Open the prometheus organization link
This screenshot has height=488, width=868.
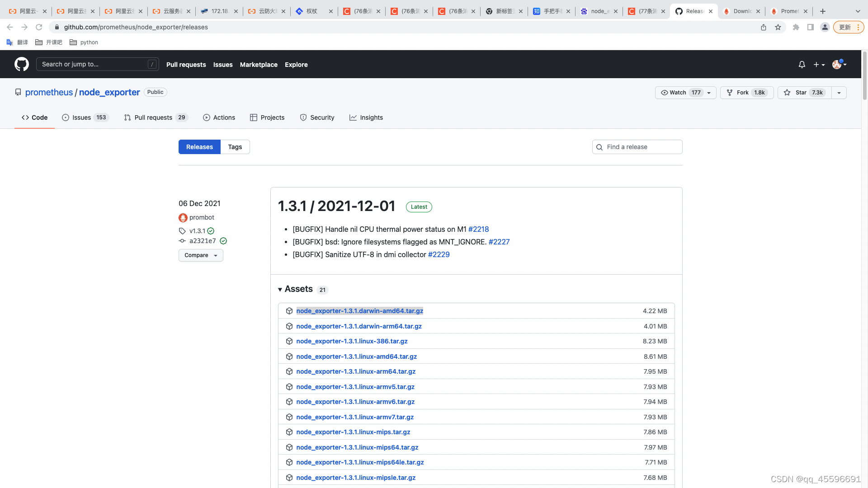point(49,92)
